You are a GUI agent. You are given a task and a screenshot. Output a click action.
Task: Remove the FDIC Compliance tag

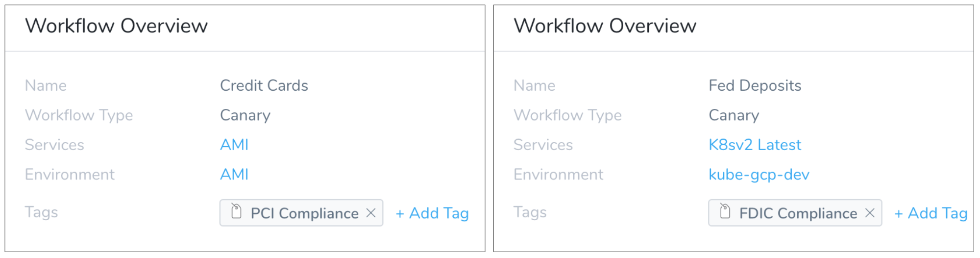pos(870,213)
